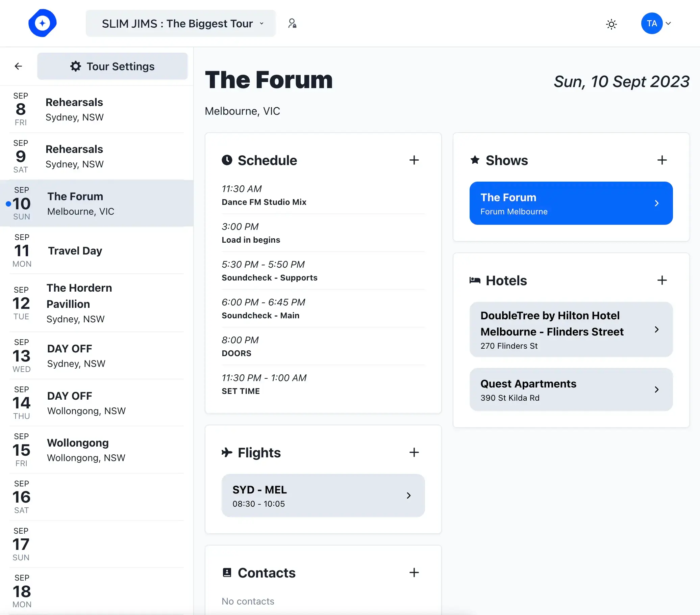
Task: Click the 8:00 PM DOORS schedule entry
Action: [323, 346]
